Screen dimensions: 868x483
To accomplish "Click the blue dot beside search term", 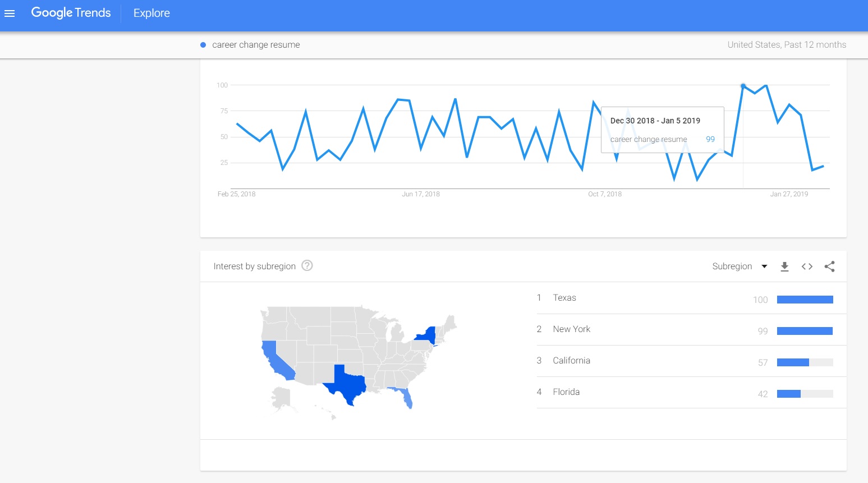I will [x=203, y=45].
